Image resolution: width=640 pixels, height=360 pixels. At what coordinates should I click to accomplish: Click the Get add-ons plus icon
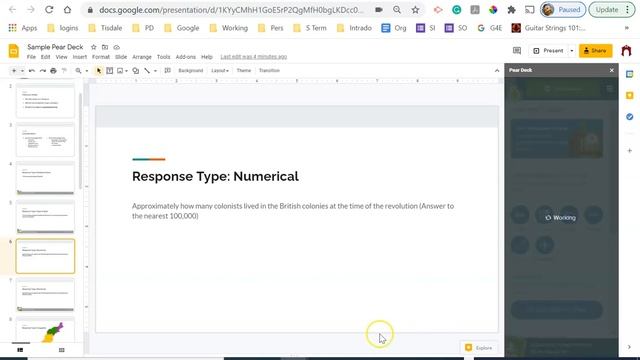(629, 151)
